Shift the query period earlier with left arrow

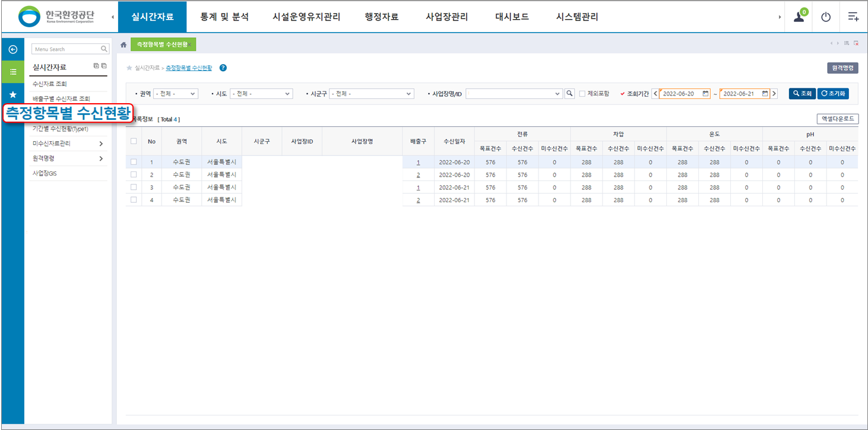[655, 94]
